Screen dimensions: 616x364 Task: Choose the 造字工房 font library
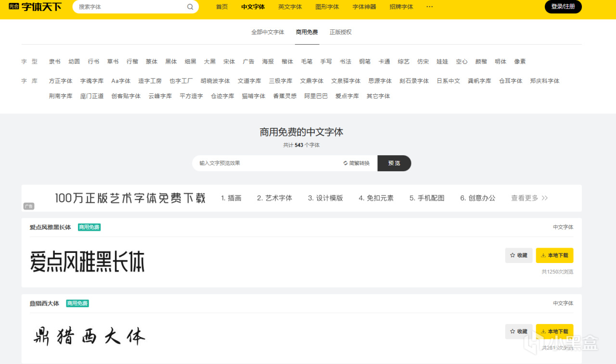150,81
